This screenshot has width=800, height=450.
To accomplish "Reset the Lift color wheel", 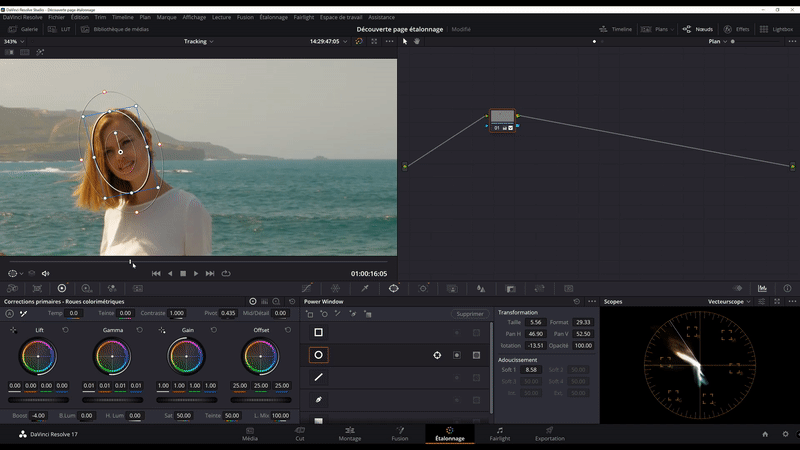I will click(x=66, y=329).
